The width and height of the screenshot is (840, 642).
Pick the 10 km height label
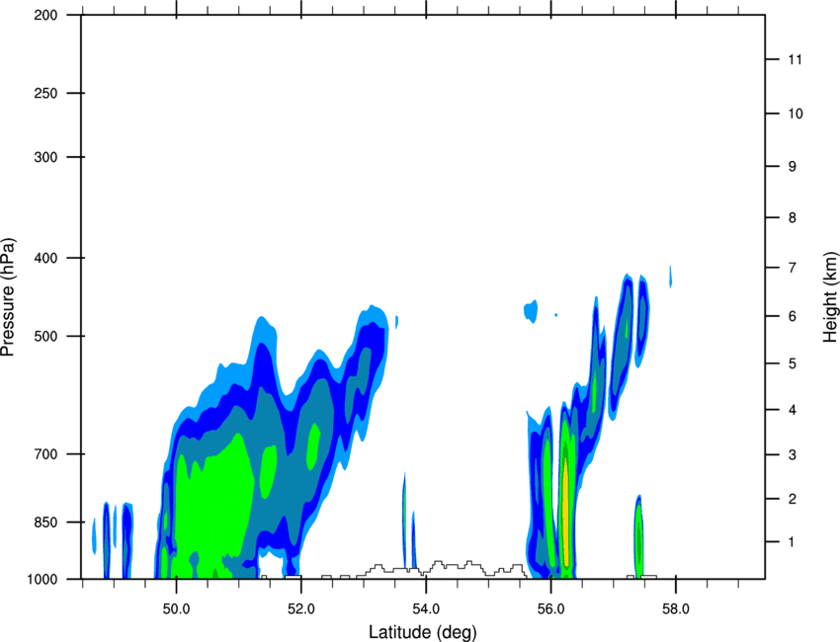click(x=795, y=114)
